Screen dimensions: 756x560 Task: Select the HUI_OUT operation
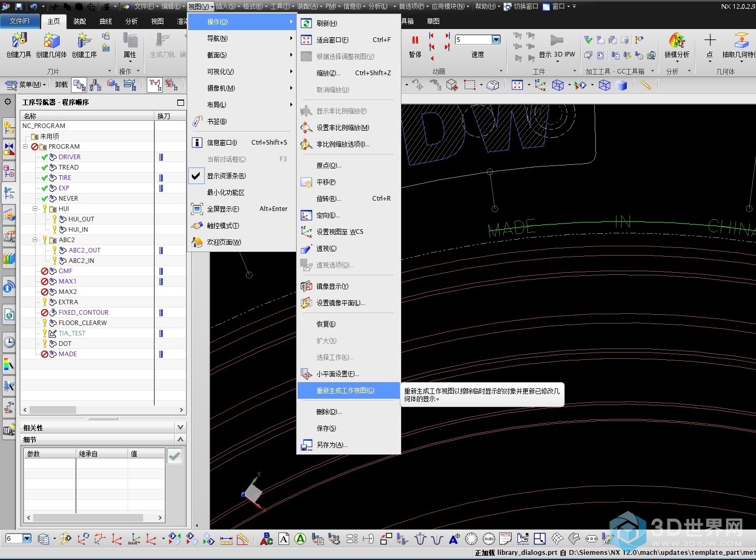point(81,219)
